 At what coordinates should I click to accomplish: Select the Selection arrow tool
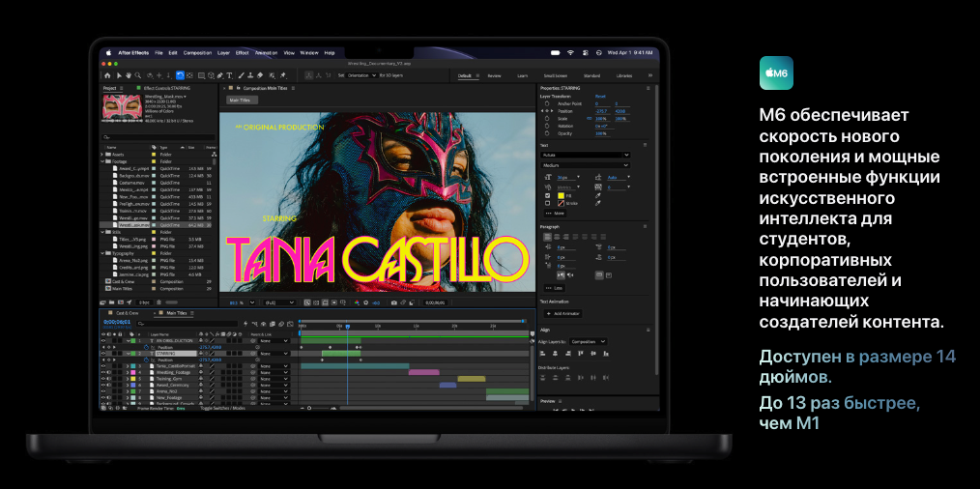(120, 75)
